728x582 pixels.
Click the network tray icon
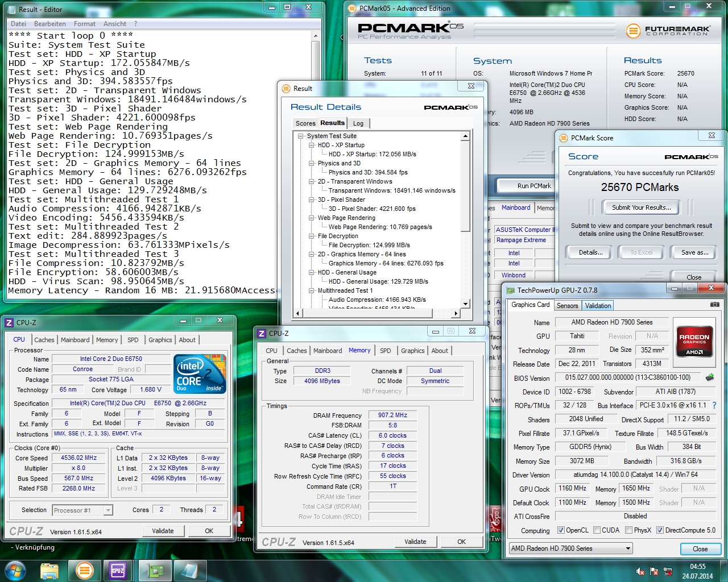[668, 571]
